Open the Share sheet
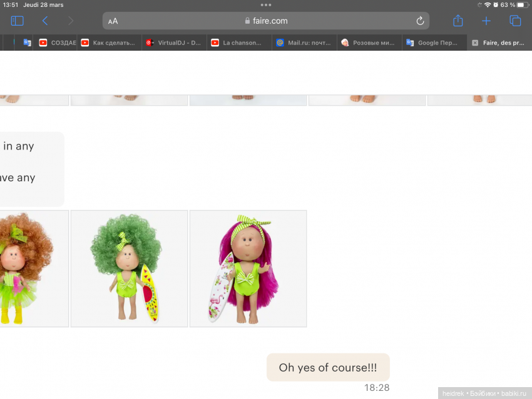 (458, 21)
